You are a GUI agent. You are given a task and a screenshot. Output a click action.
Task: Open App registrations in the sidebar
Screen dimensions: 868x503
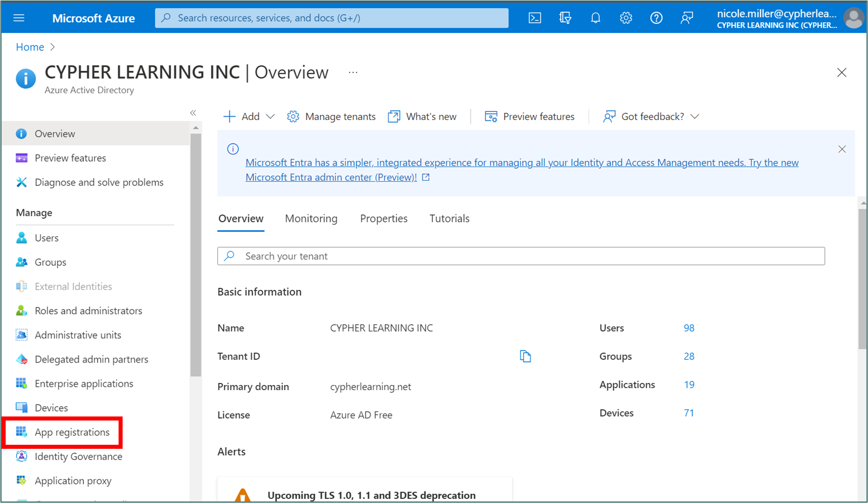click(x=72, y=432)
